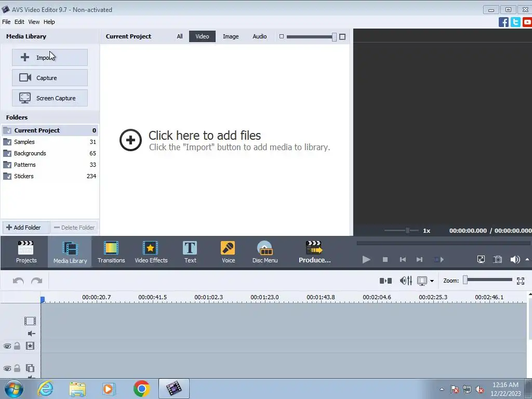Open the Video Effects library
Viewport: 532px width, 399px height.
(x=151, y=252)
